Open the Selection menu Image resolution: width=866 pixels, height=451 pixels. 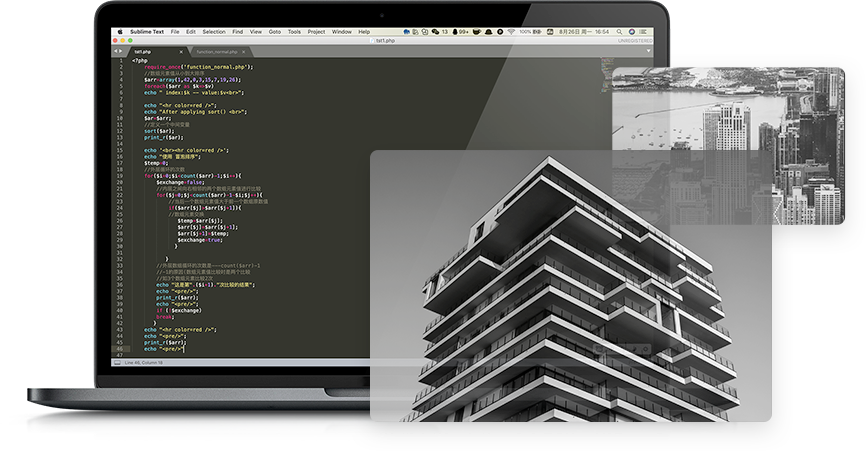[x=214, y=32]
